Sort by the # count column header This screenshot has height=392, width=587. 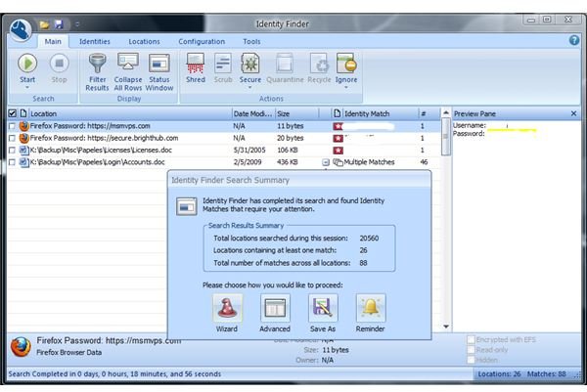pos(429,113)
